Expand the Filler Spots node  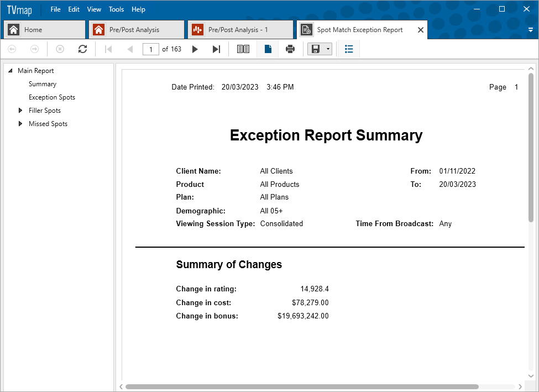[20, 111]
